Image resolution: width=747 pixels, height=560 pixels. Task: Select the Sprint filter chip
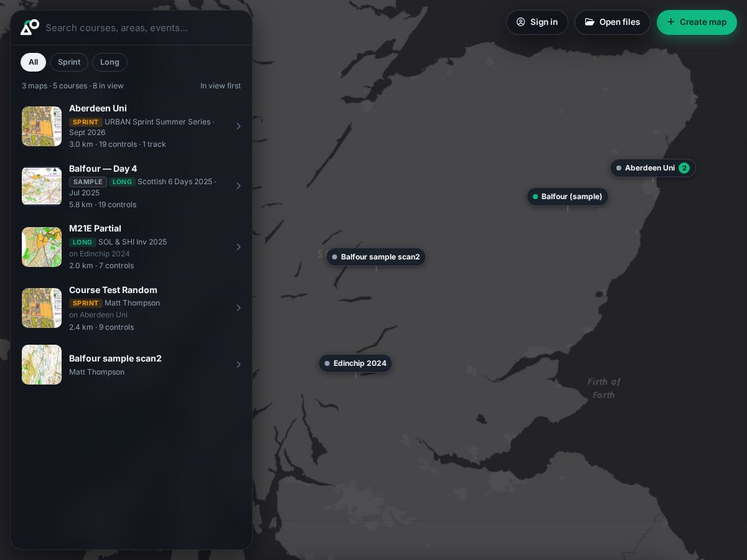click(69, 62)
